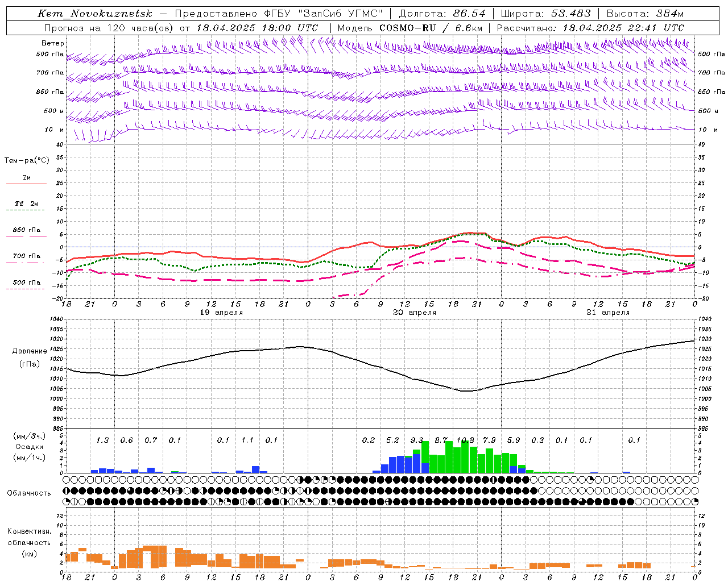Click the tallest green precipitation bar
The width and height of the screenshot is (728, 582).
(465, 456)
